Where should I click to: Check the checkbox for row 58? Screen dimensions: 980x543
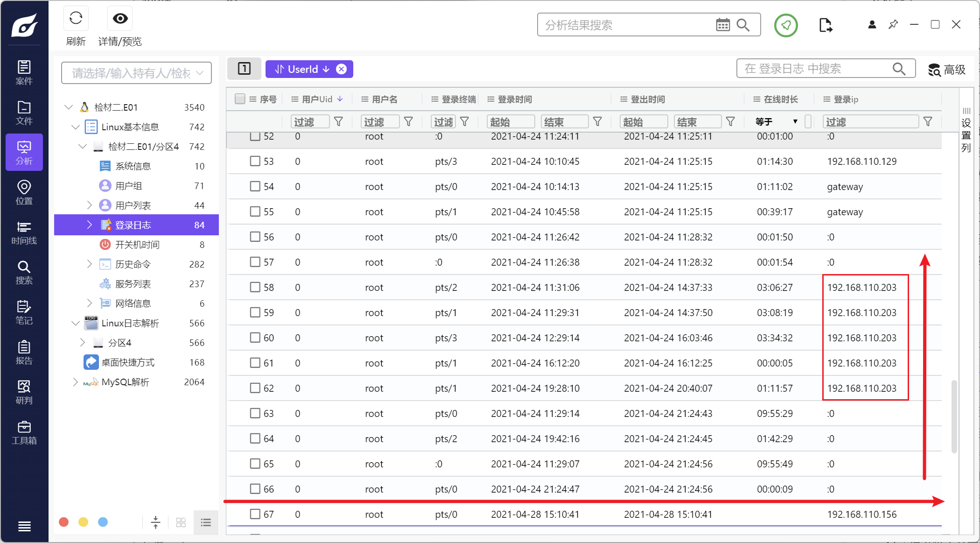pos(255,287)
